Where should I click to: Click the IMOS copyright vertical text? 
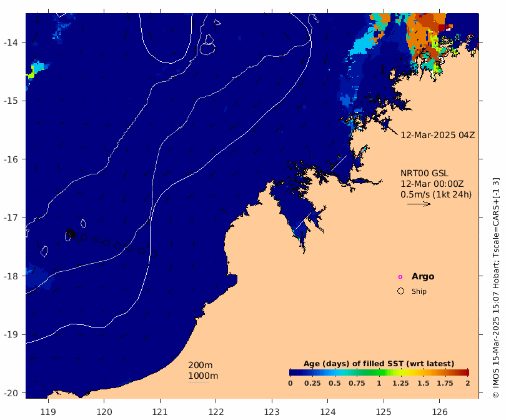tap(496, 287)
